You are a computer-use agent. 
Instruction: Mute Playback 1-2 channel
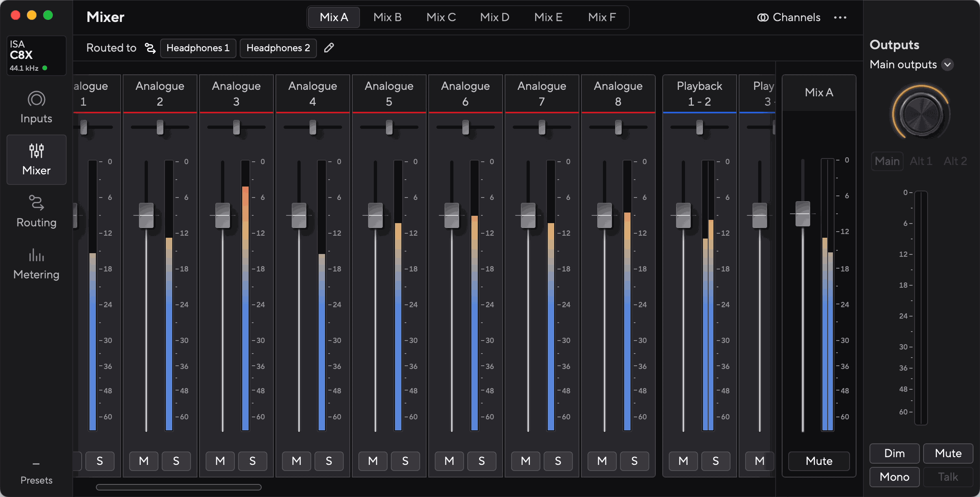(x=683, y=461)
